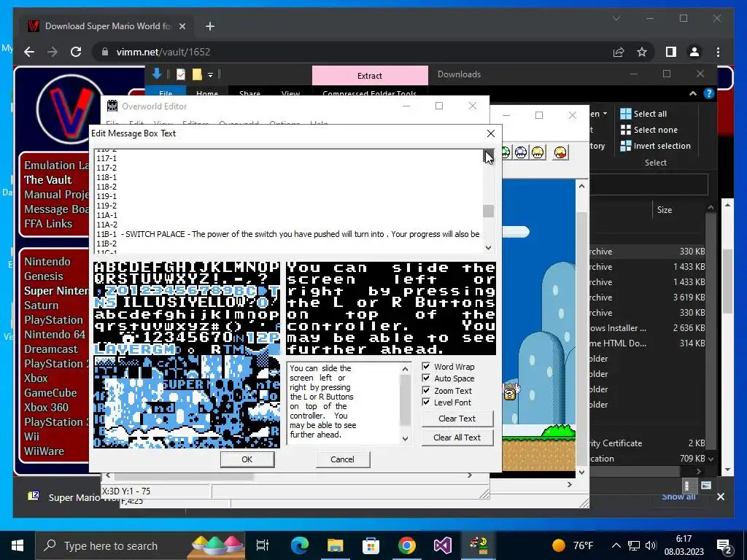This screenshot has height=560, width=747.
Task: Click the Invert selection icon in Explorer
Action: click(625, 146)
